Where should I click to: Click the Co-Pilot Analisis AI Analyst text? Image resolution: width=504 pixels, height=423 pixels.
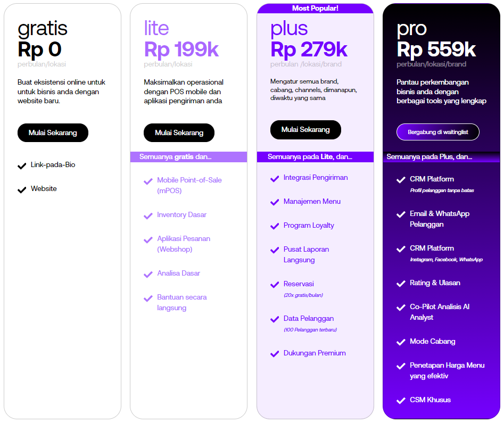point(440,312)
